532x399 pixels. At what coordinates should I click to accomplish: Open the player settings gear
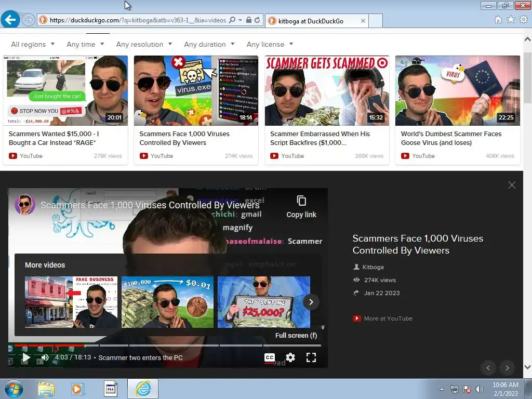(x=290, y=357)
